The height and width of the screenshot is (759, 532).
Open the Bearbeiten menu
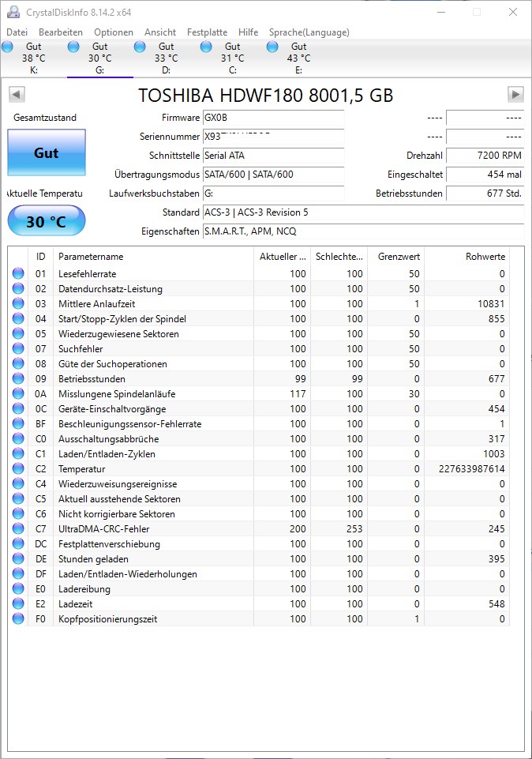[x=61, y=32]
